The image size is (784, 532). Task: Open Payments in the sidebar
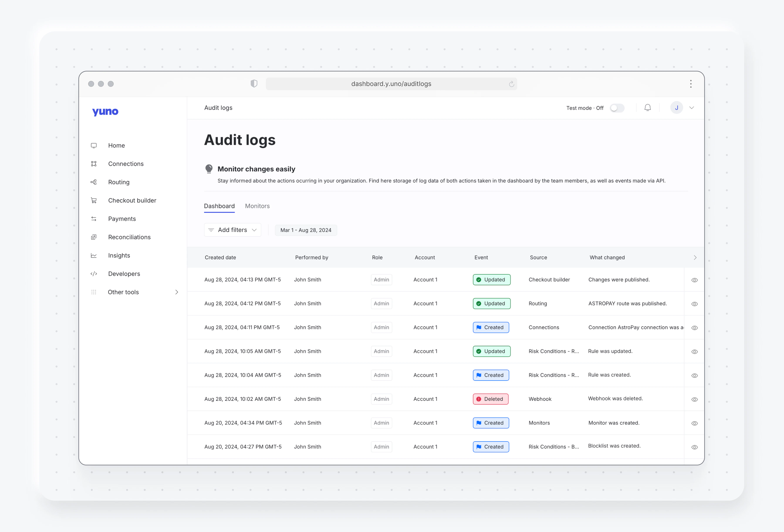[122, 219]
